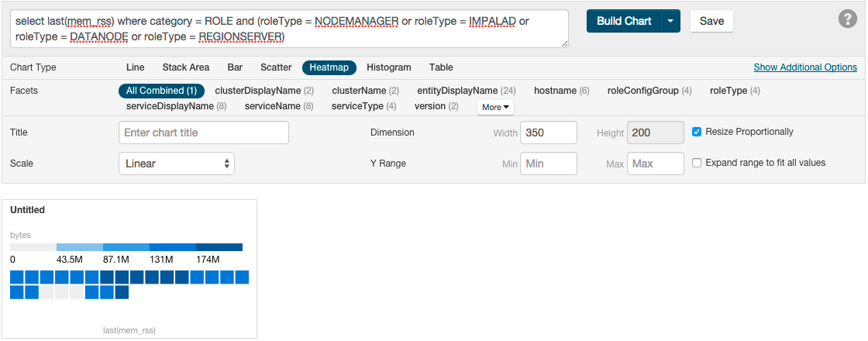Uncheck Resize Proportionally checkbox
The image size is (868, 341).
tap(697, 132)
